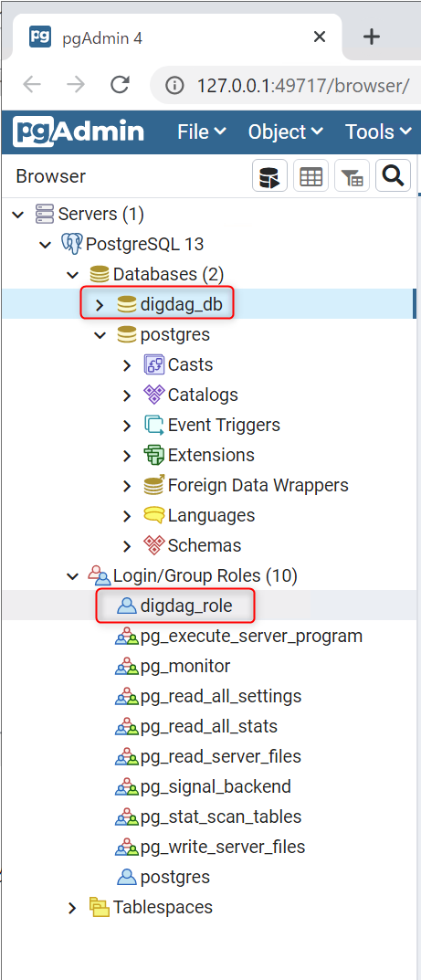Click the Catalogs node icon

[153, 395]
